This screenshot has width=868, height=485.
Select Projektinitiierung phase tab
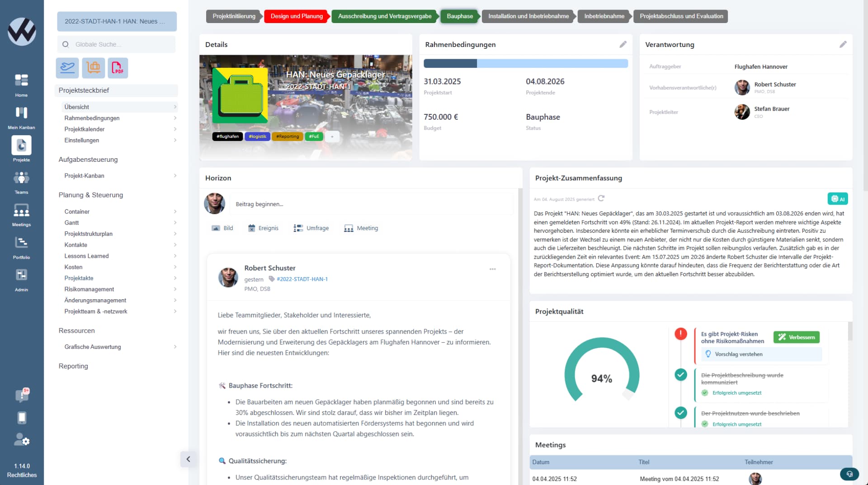(234, 16)
